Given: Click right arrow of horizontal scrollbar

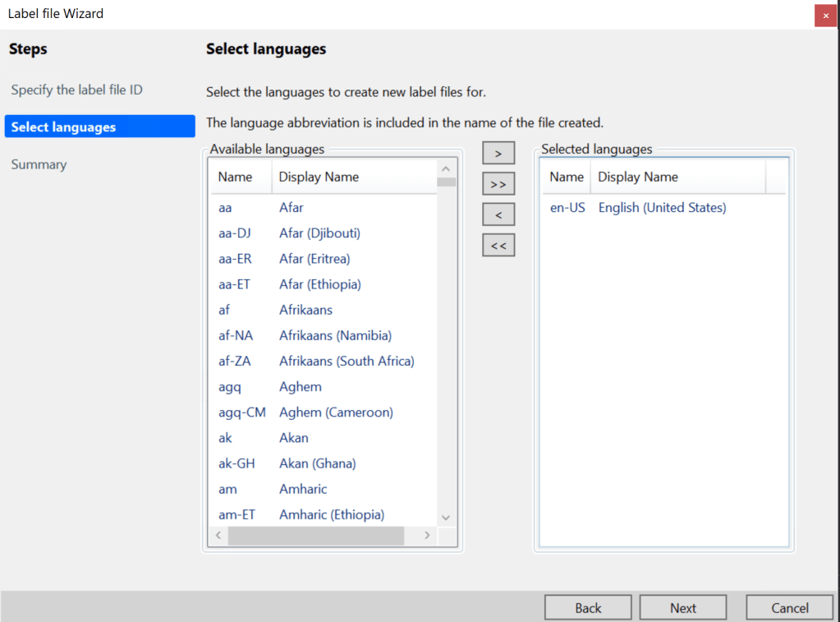Looking at the screenshot, I should pos(427,536).
